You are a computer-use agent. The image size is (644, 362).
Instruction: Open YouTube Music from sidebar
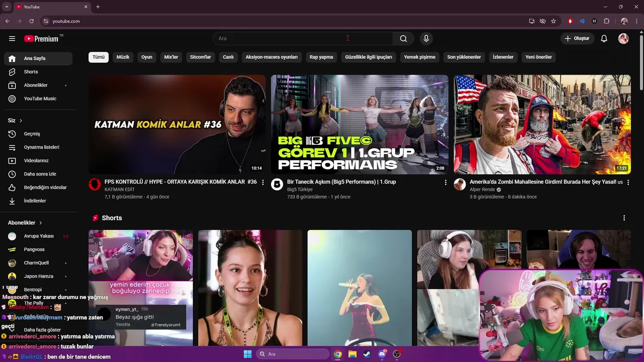[38, 99]
